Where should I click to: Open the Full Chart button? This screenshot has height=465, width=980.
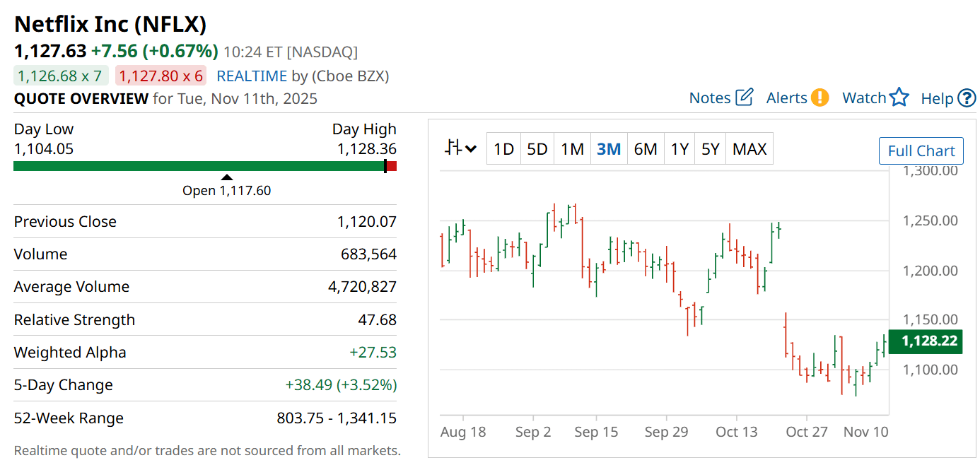pos(921,151)
